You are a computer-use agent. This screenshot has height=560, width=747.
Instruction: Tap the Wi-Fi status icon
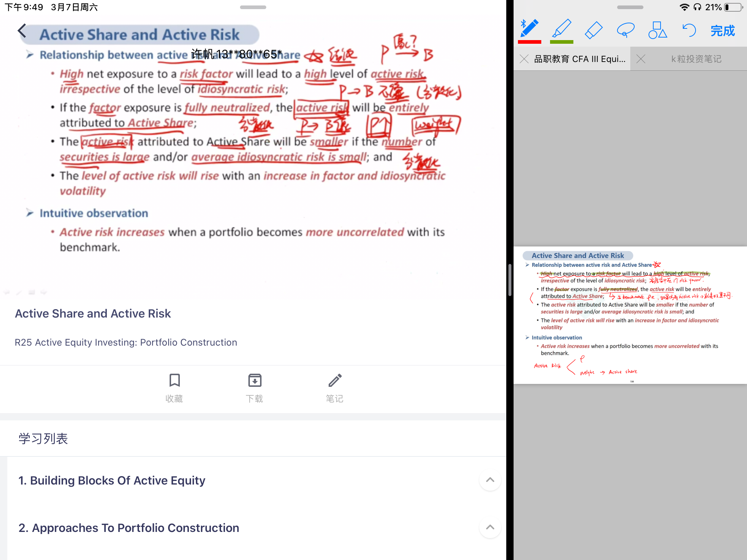tap(685, 7)
